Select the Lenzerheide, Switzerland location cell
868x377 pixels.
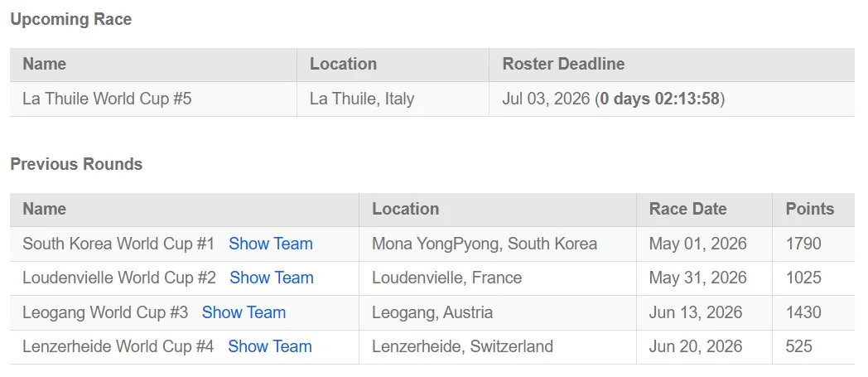coord(498,346)
